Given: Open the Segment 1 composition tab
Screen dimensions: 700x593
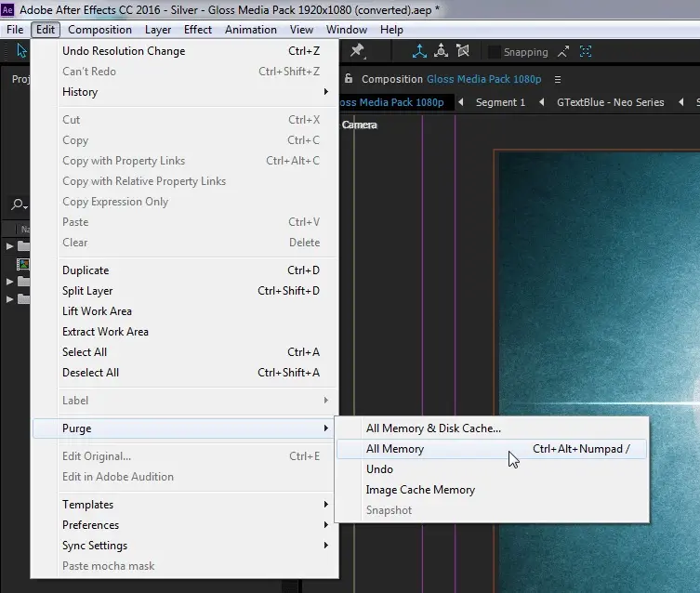Looking at the screenshot, I should pos(500,102).
